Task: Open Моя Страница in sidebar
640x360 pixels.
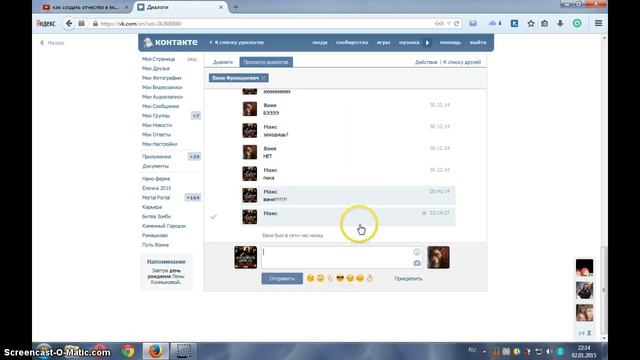Action: click(x=158, y=59)
